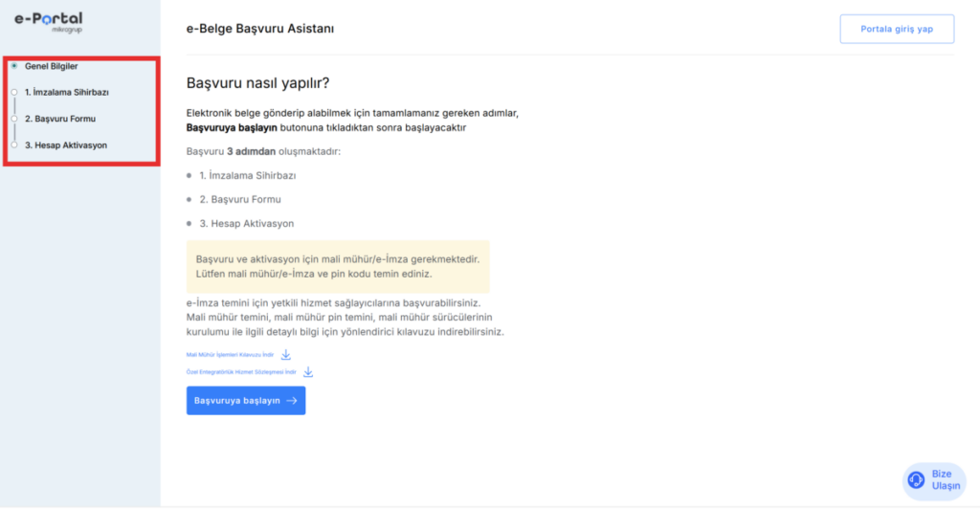Select the Genel Bilgiler step radio
Image resolution: width=980 pixels, height=509 pixels.
coord(13,66)
